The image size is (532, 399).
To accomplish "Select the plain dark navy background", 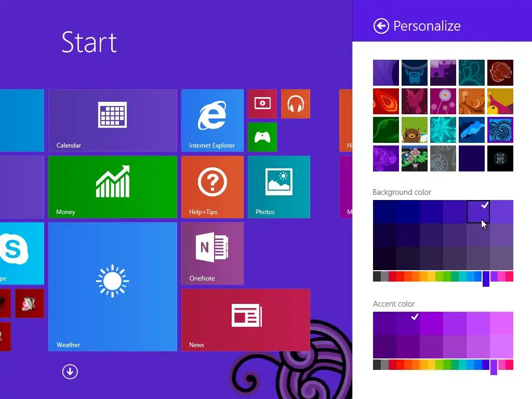I will tap(471, 158).
